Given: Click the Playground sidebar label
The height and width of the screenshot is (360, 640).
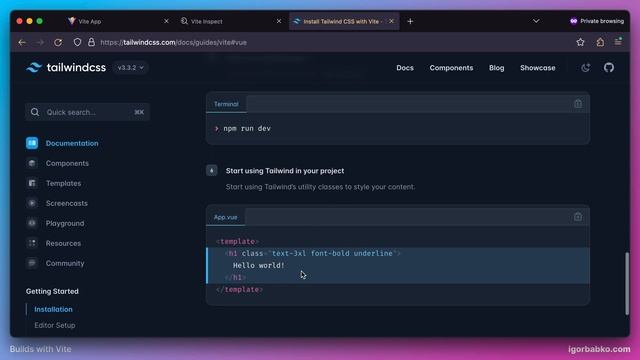Looking at the screenshot, I should (65, 223).
